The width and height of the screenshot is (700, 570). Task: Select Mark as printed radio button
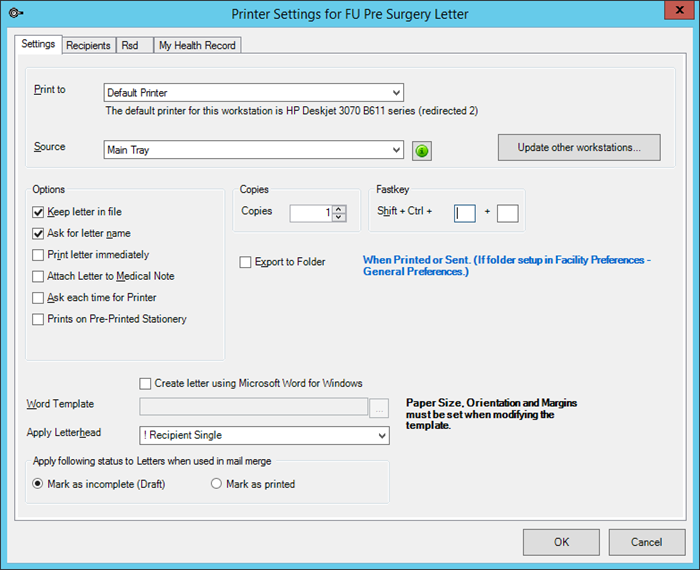click(x=216, y=484)
